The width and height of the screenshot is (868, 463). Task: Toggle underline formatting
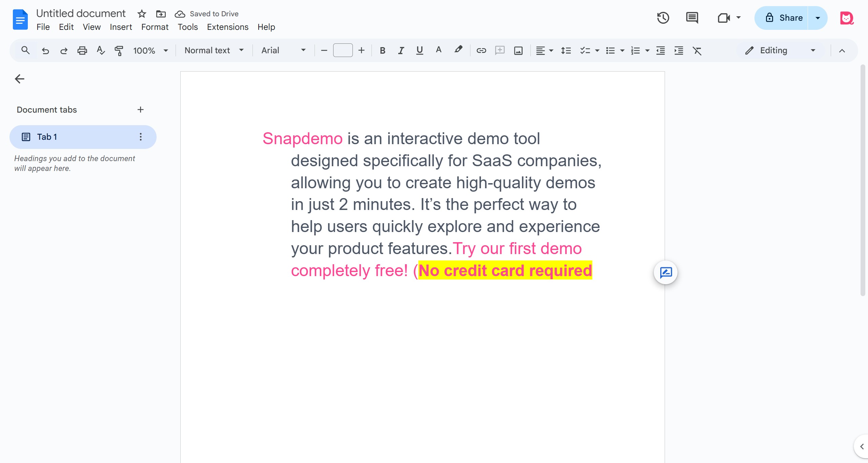click(x=420, y=51)
